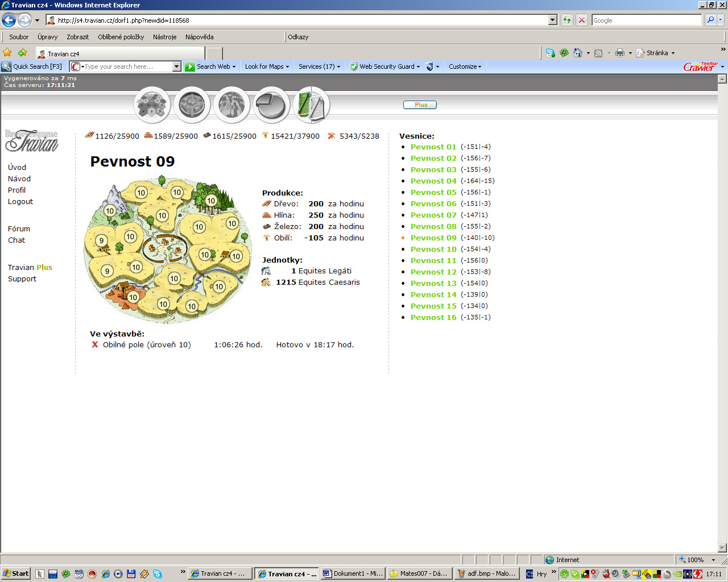
Task: Open the Soubor menu
Action: [19, 37]
